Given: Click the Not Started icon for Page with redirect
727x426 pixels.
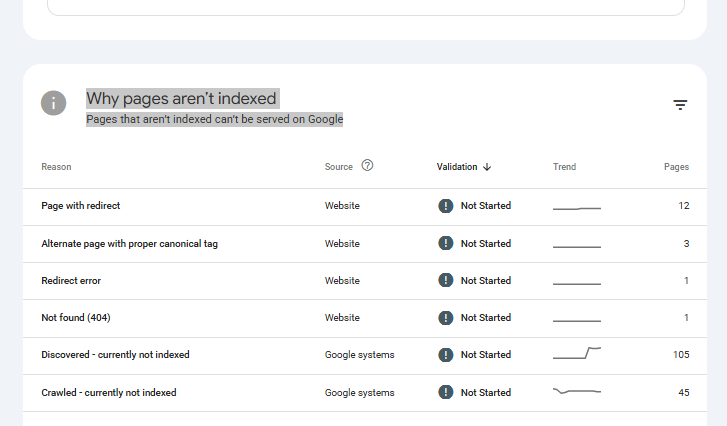Looking at the screenshot, I should pos(446,206).
